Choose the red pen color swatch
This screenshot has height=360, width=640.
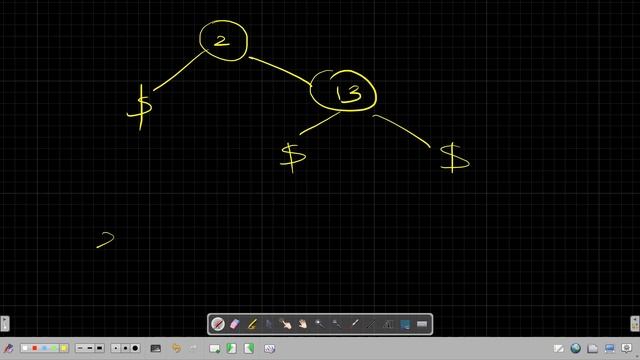pos(35,348)
